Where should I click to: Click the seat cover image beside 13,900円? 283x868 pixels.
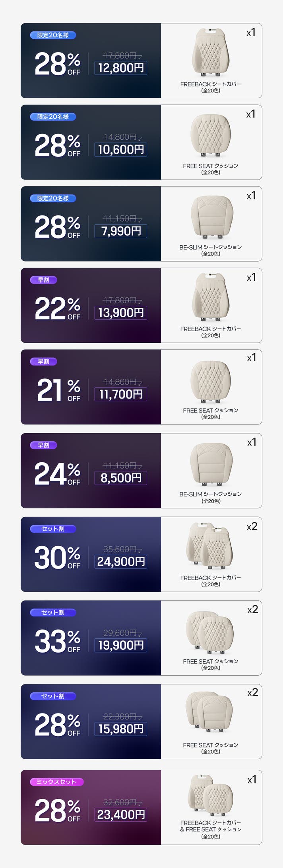[x=211, y=297]
